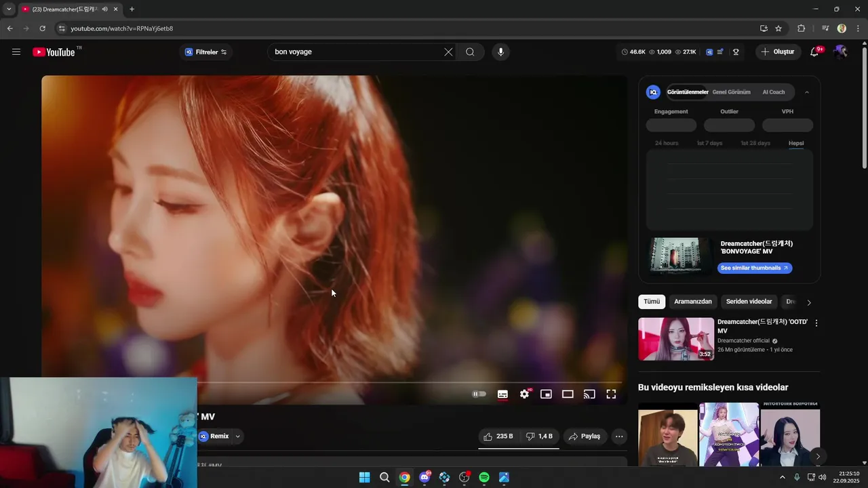Dislike the video showing 1,4 B
This screenshot has width=868, height=488.
pos(540,436)
